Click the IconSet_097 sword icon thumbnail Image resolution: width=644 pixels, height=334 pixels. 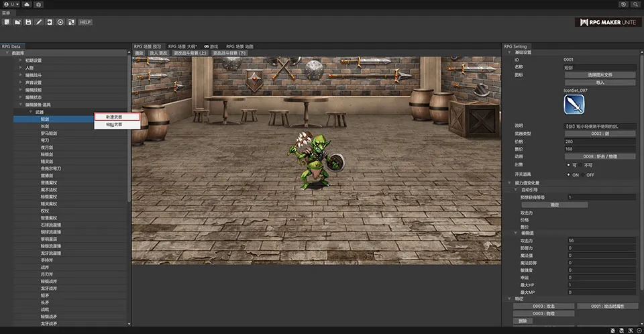pos(574,105)
